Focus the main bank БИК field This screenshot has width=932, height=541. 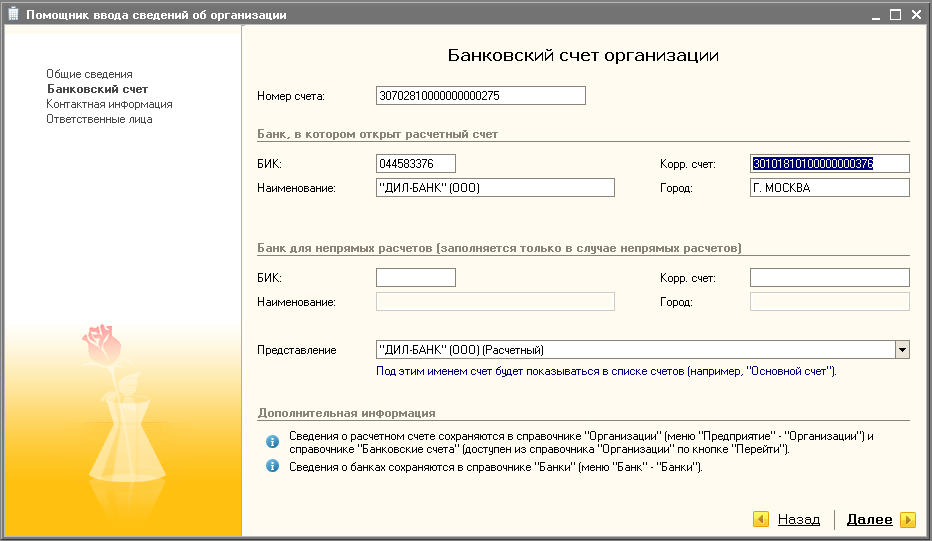pos(415,163)
